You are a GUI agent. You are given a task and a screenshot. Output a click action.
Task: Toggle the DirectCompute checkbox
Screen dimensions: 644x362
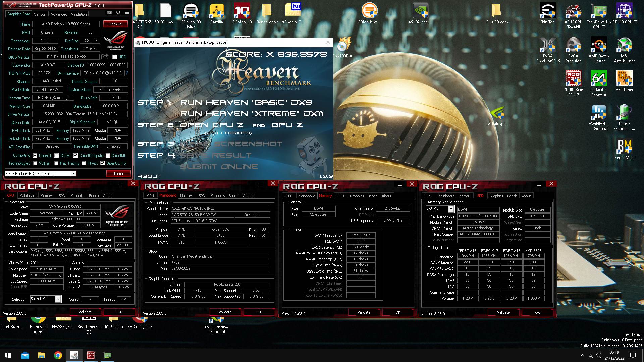[x=76, y=156]
